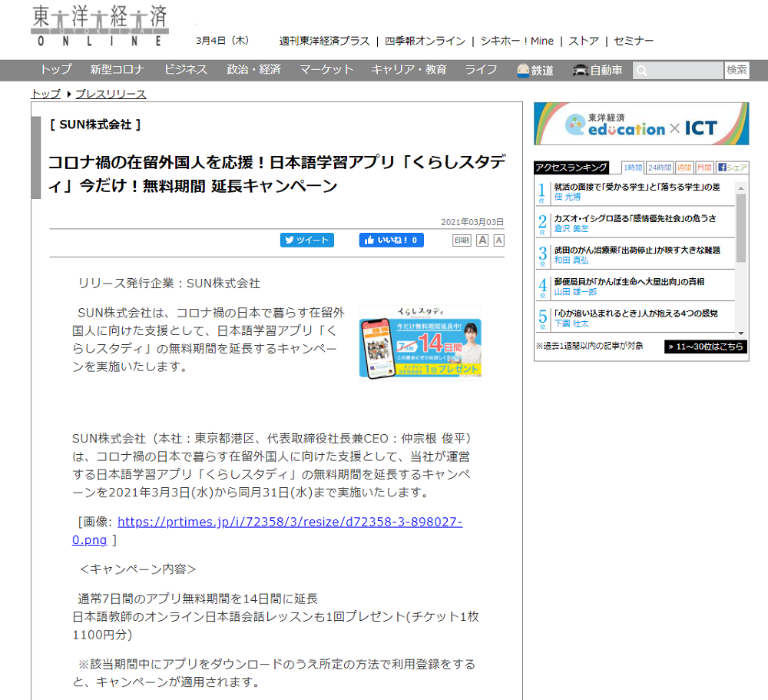Click the 11～30位はこちら button
Image resolution: width=768 pixels, height=700 pixels.
coord(705,347)
